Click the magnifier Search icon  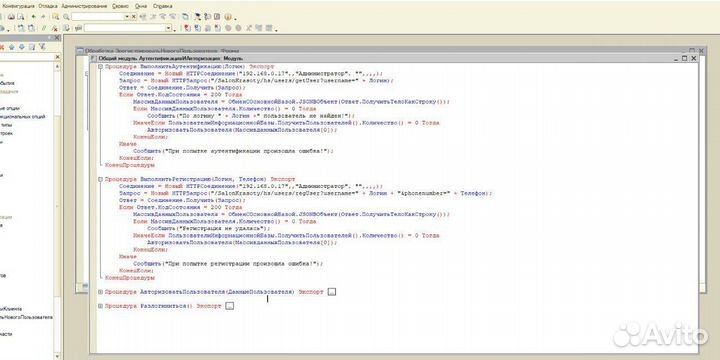click(x=67, y=17)
